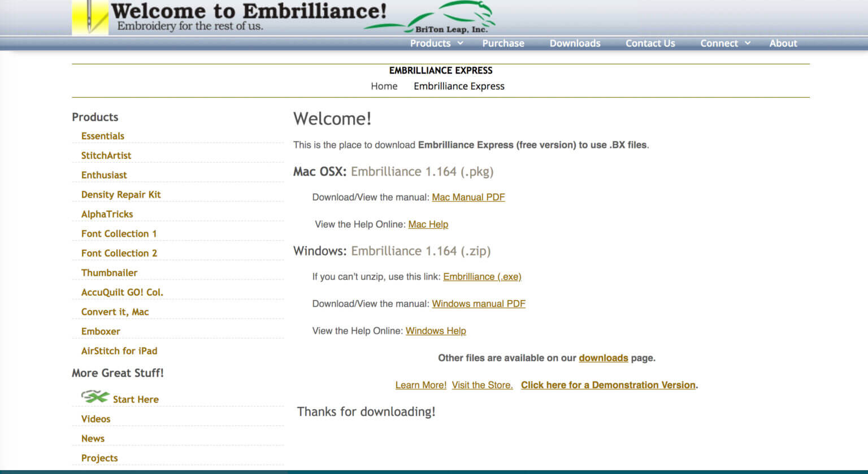Open Density Repair Kit sidebar item
868x474 pixels.
pyautogui.click(x=121, y=195)
